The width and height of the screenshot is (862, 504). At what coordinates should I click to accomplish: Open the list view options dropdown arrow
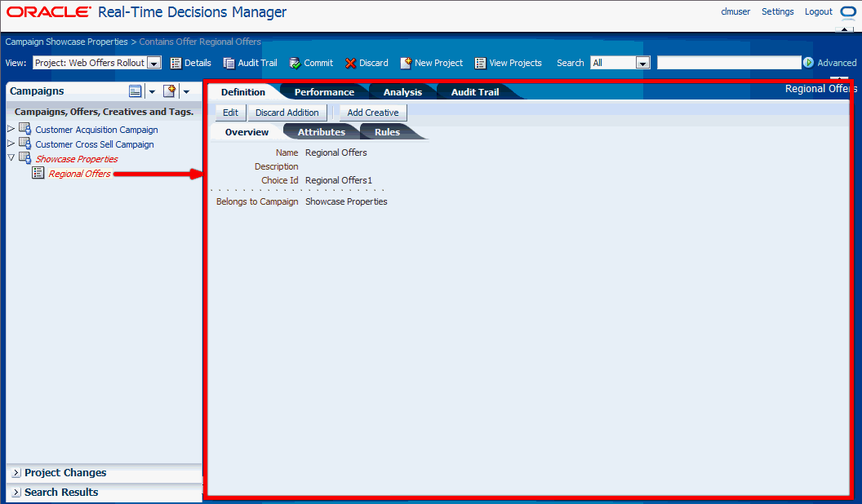[153, 91]
